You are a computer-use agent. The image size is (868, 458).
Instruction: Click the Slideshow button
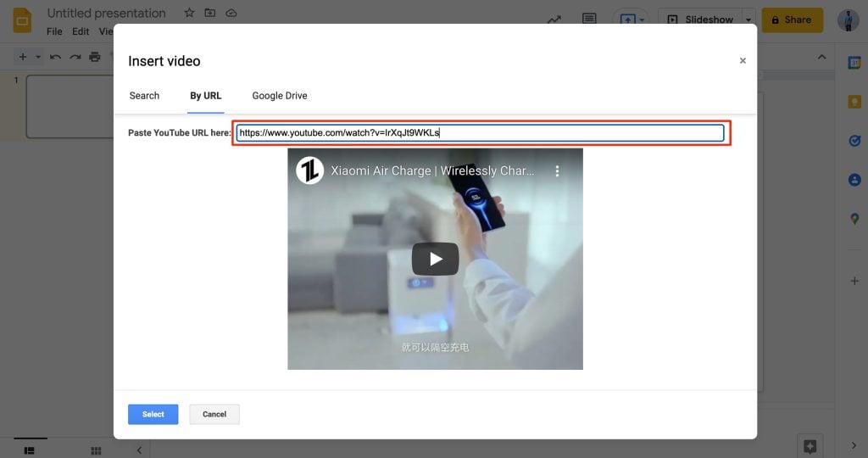(x=700, y=20)
